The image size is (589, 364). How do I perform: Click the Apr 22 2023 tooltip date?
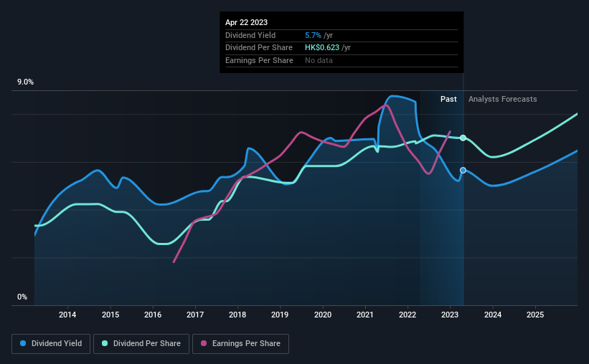click(246, 22)
